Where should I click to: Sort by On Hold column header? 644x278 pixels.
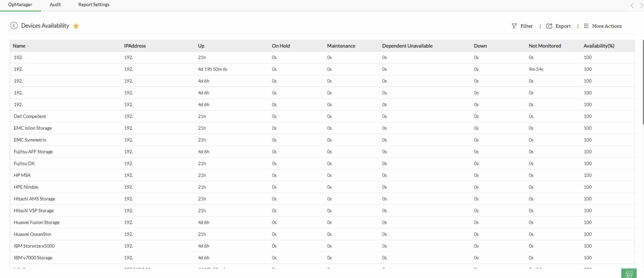[281, 46]
